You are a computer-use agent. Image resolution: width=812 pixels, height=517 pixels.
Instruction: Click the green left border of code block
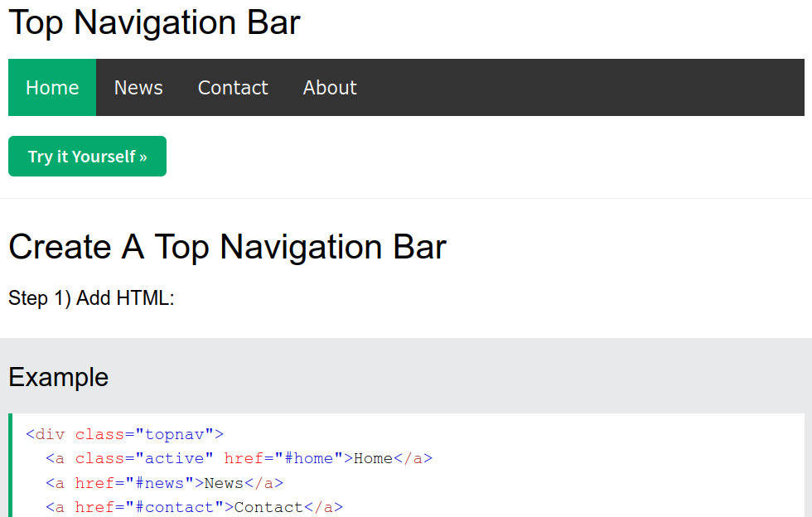click(11, 464)
